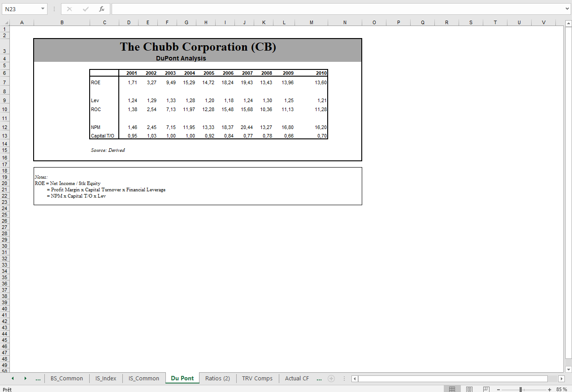Switch to Normal view in status bar
The width and height of the screenshot is (572, 392).
[x=452, y=389]
